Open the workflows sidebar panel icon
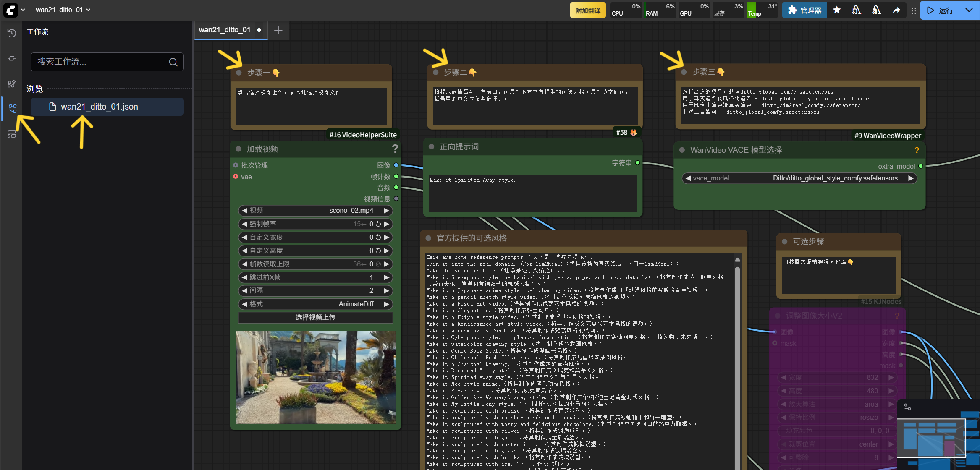Viewport: 980px width, 470px height. pyautogui.click(x=13, y=109)
